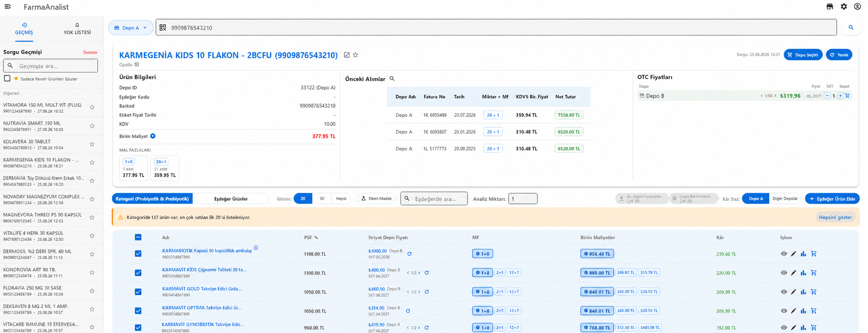This screenshot has width=868, height=333.
Task: Uncheck the KARMAVİT KİDS row checkbox
Action: click(138, 273)
